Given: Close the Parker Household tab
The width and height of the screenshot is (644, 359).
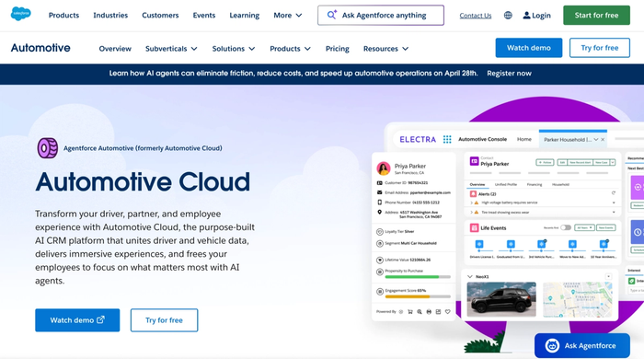Looking at the screenshot, I should tap(603, 140).
